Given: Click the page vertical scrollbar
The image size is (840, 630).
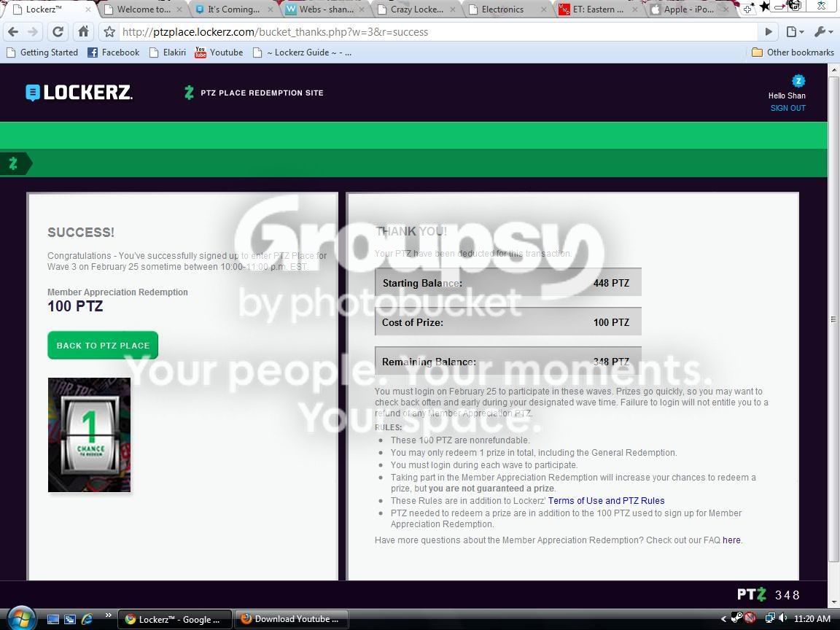Looking at the screenshot, I should (x=834, y=319).
